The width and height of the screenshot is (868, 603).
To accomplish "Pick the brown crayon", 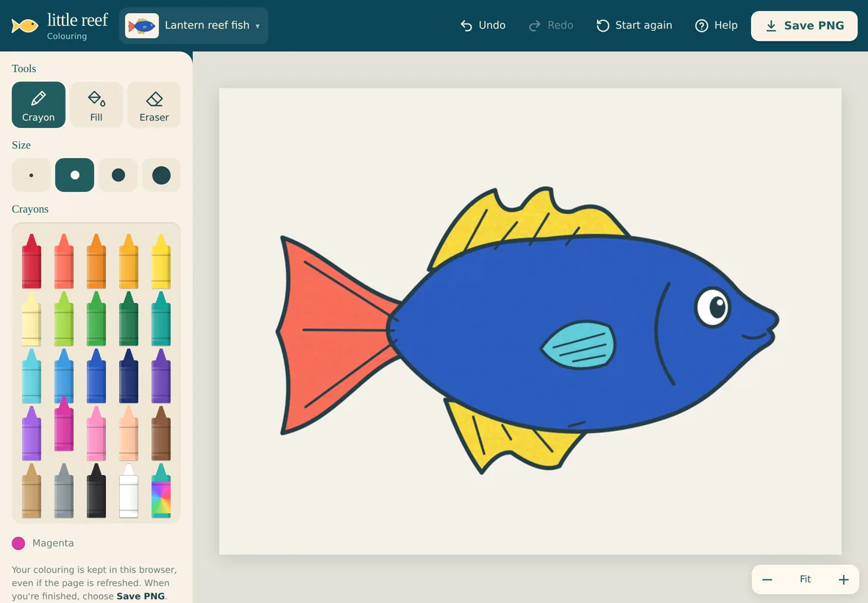I will (x=161, y=434).
